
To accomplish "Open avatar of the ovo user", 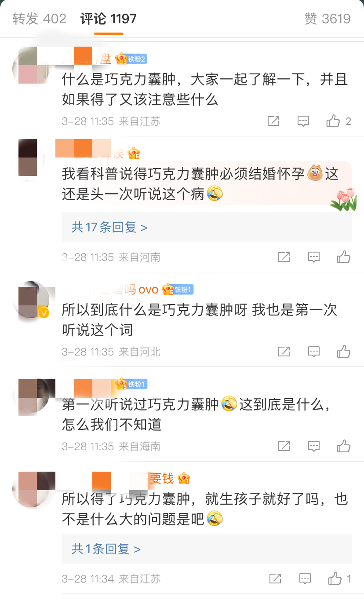I will coord(31,300).
